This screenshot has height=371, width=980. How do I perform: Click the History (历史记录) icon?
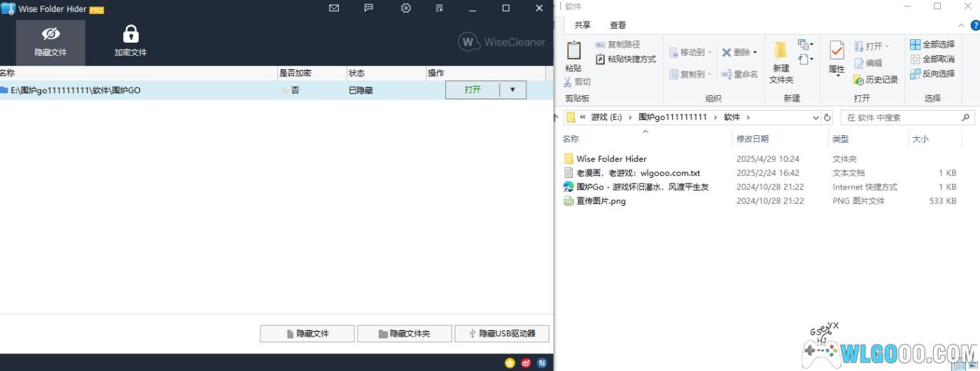click(859, 80)
